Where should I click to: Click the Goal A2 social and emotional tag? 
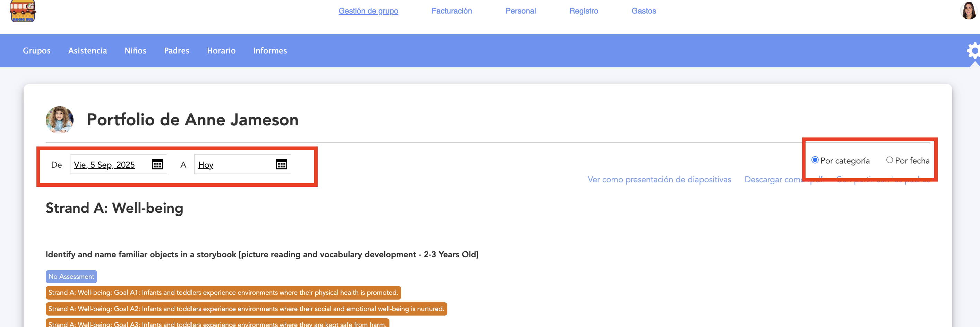tap(246, 309)
